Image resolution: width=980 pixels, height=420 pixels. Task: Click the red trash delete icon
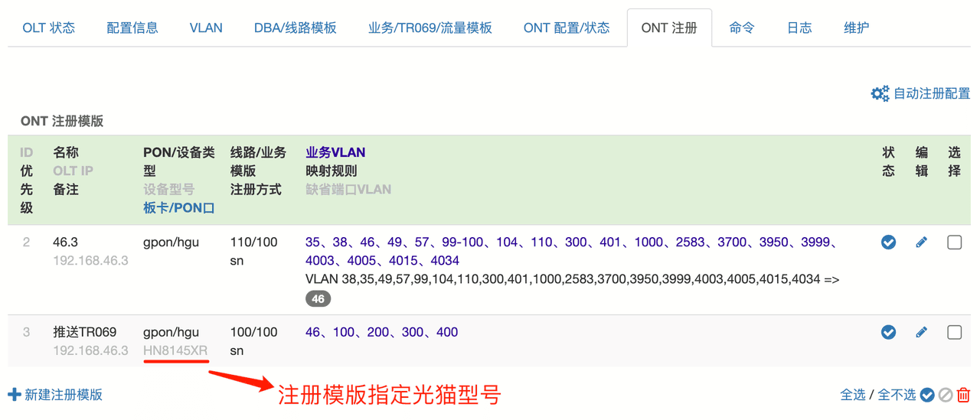tap(963, 395)
